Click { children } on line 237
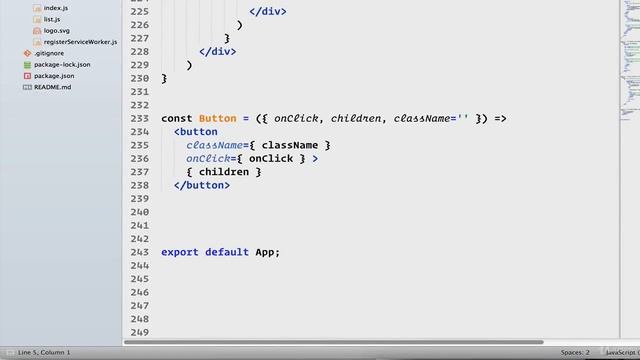Screen dimensions: 640x360 [x=224, y=172]
